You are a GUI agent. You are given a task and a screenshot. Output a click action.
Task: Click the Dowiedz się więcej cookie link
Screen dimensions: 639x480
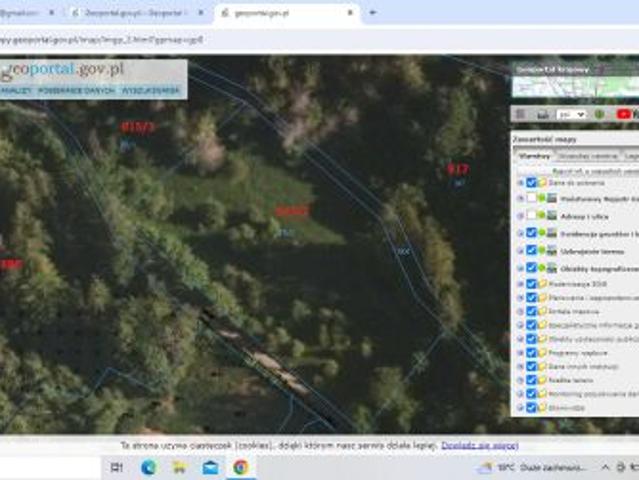pos(479,445)
